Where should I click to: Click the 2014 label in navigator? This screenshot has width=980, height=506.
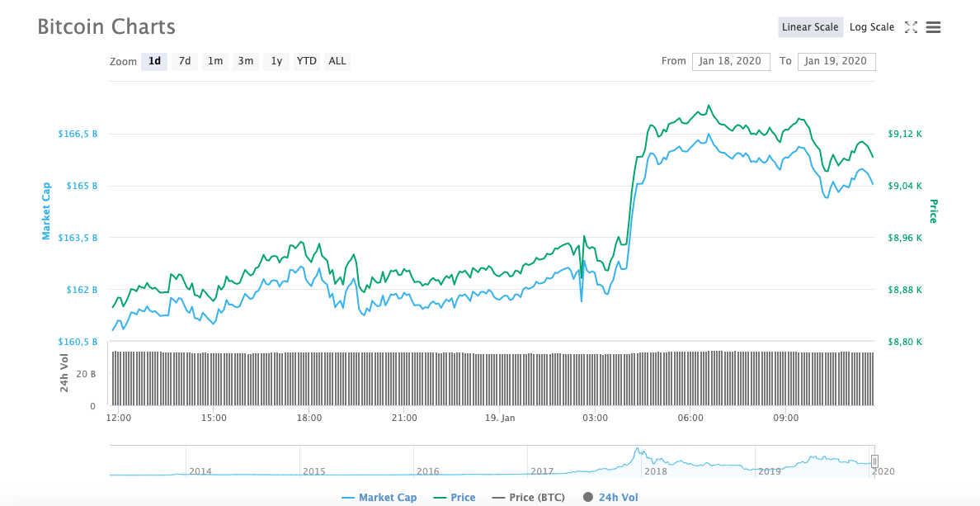(200, 471)
